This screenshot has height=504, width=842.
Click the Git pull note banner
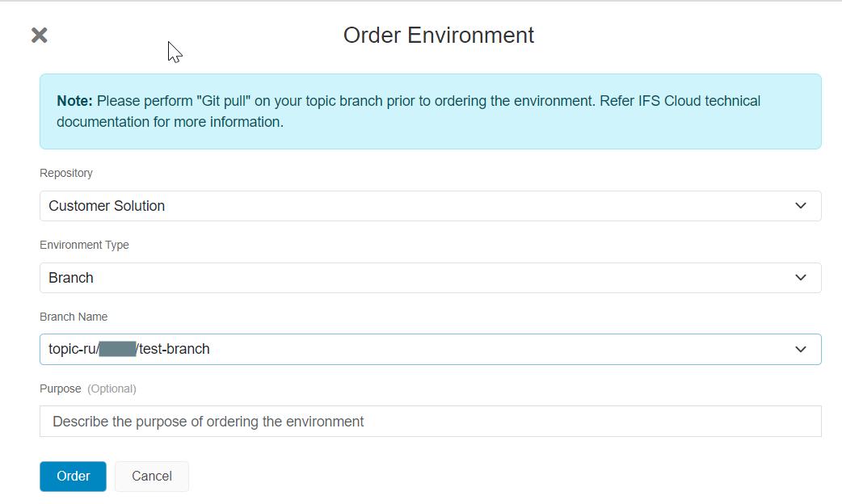428,111
